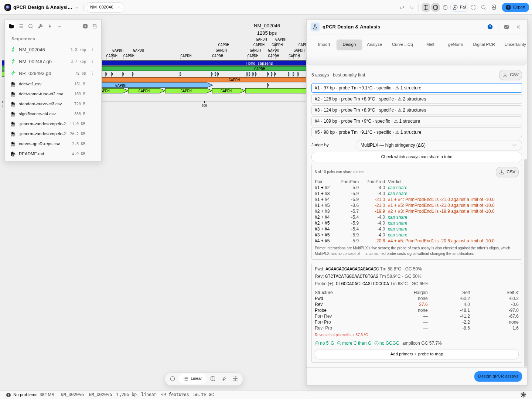Screen dimensions: 532x399
Task: Open options menu for NM_002467.gb file
Action: [x=93, y=62]
